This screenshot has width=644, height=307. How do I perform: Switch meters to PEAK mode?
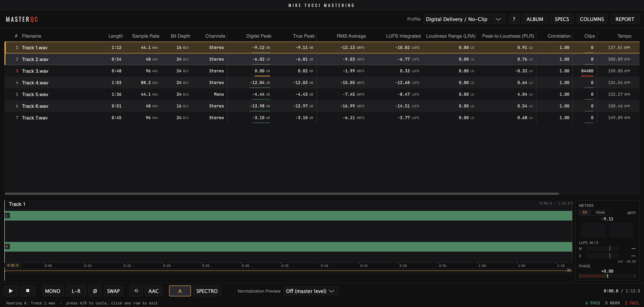tap(600, 213)
